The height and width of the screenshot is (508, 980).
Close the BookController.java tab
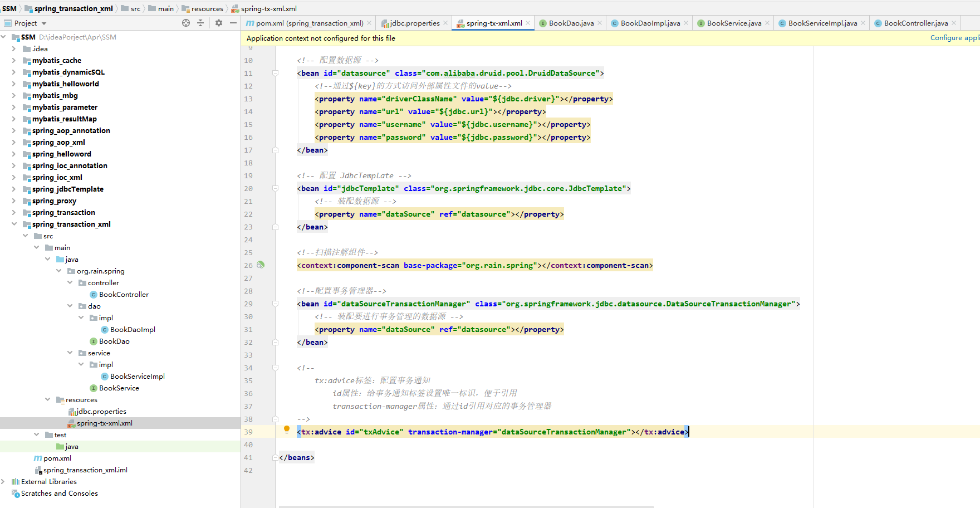(x=954, y=23)
